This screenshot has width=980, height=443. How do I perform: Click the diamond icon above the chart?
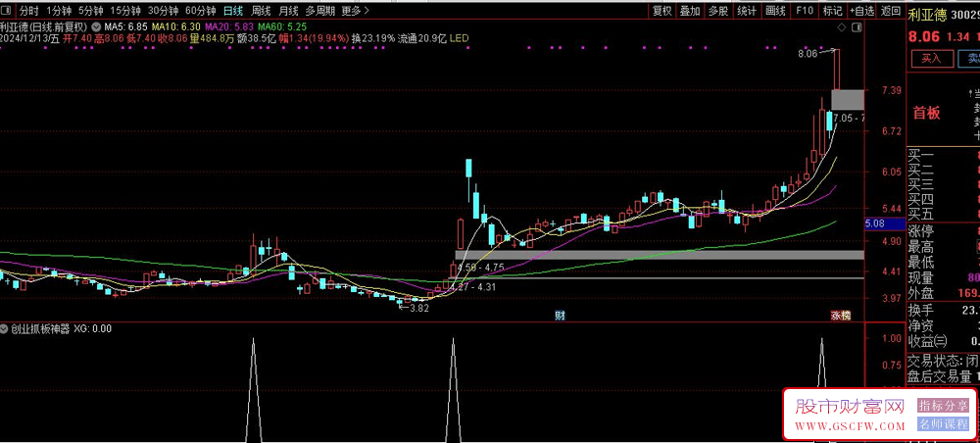[843, 26]
